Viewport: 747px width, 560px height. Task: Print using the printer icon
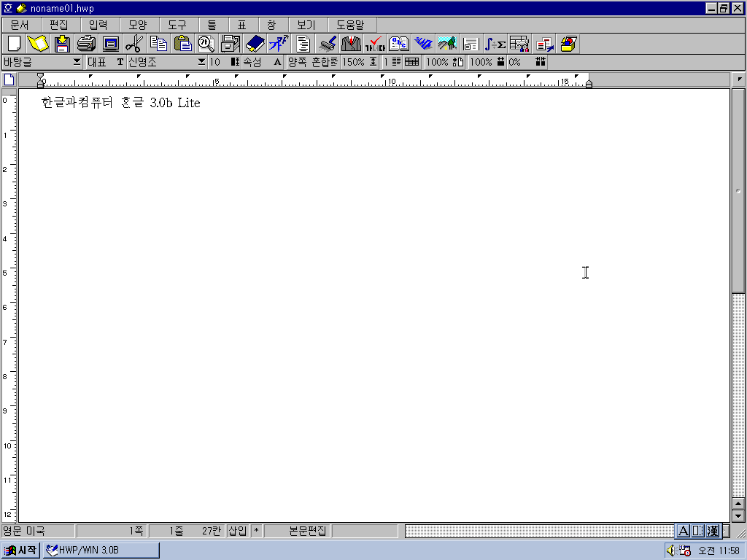coord(86,44)
